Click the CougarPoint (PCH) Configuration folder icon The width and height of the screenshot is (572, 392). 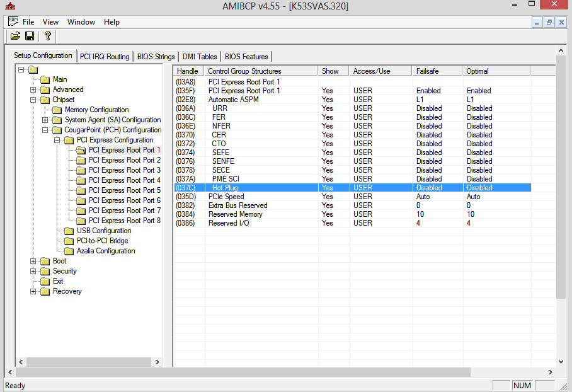pos(57,130)
